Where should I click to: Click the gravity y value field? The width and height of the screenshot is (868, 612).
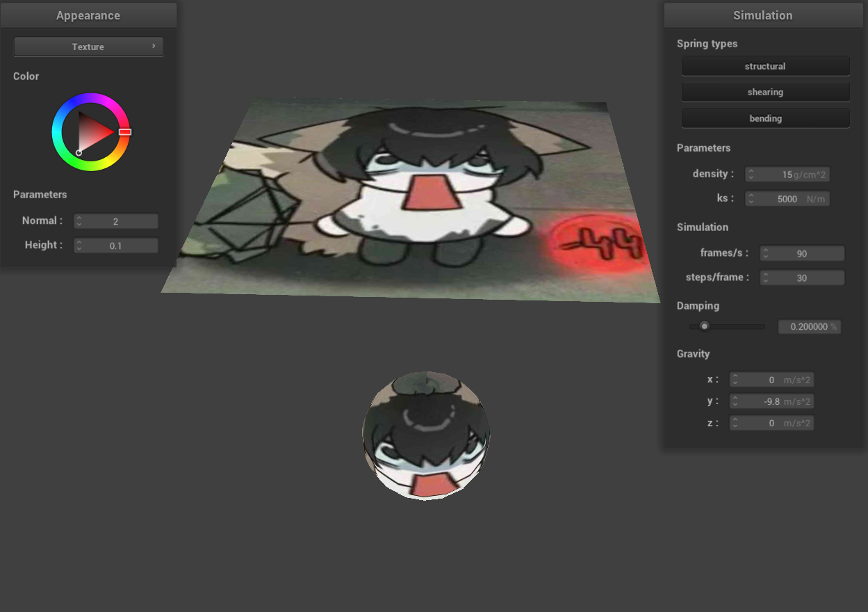(771, 401)
